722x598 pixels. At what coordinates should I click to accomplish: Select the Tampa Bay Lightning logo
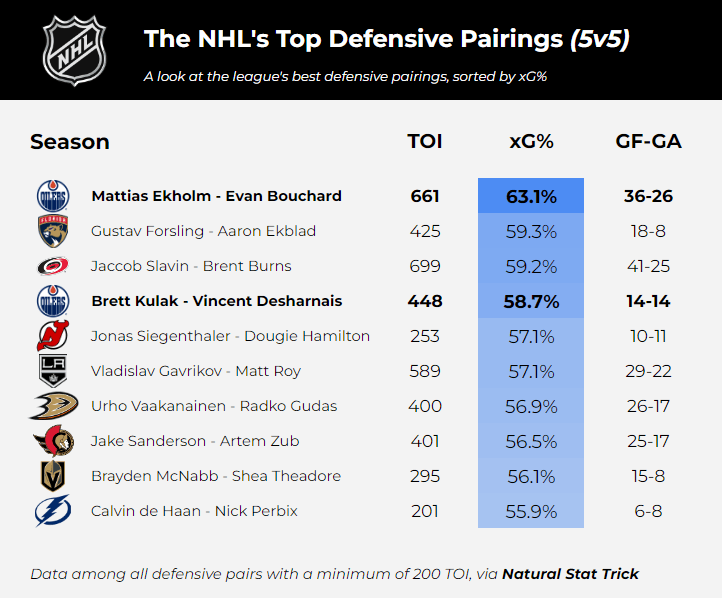tap(52, 511)
